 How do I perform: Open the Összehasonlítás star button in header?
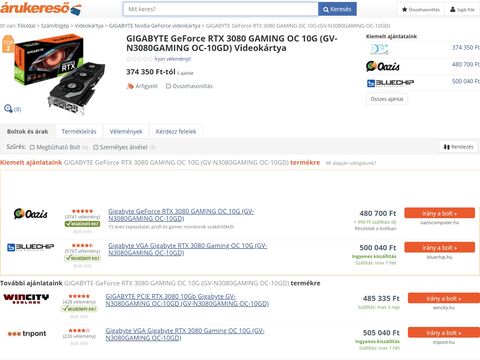[421, 10]
